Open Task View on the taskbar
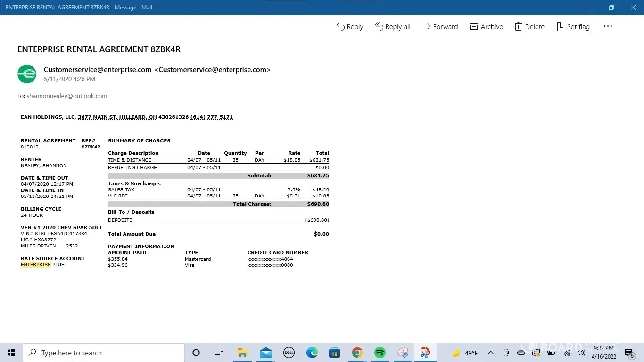Image resolution: width=644 pixels, height=362 pixels. click(219, 353)
